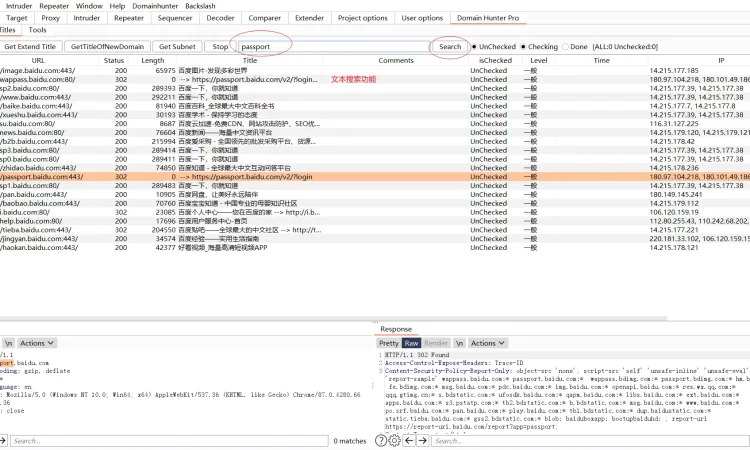
Task: Switch to the Decoder tab
Action: pos(220,18)
